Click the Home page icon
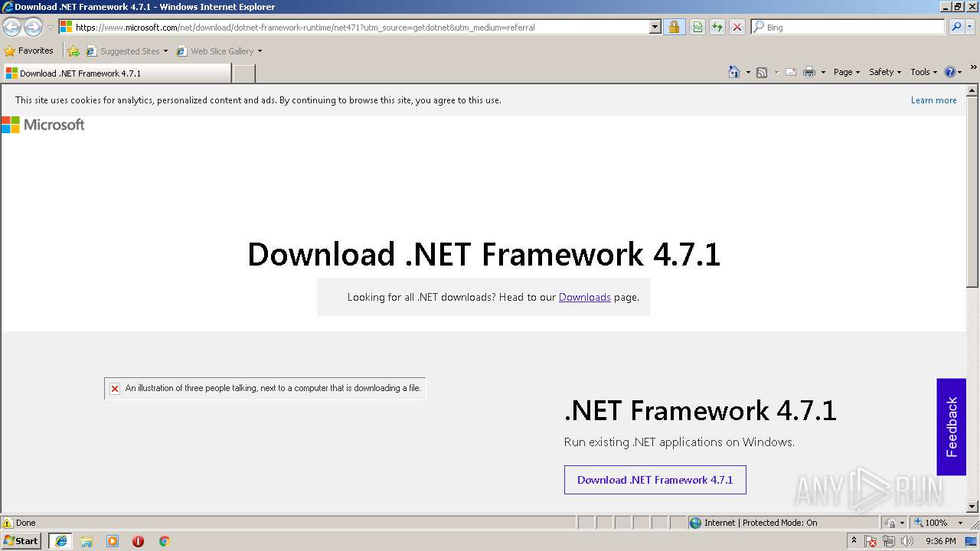 pos(733,72)
